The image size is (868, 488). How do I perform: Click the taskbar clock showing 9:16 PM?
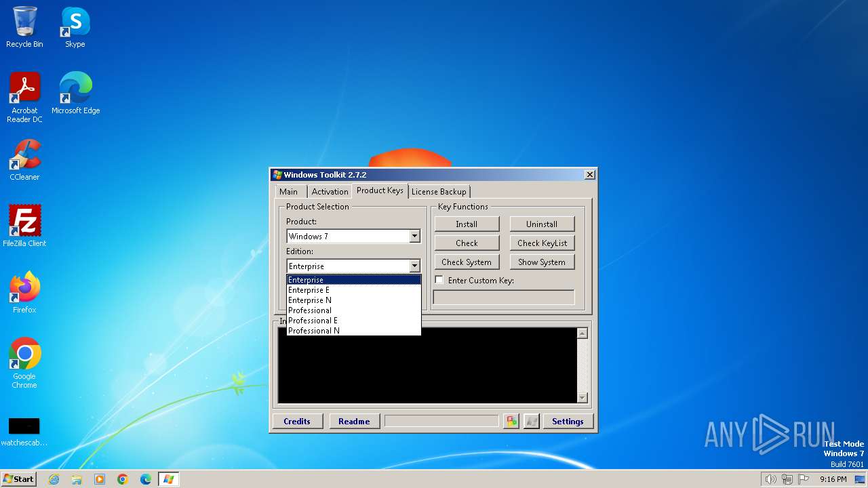(833, 479)
